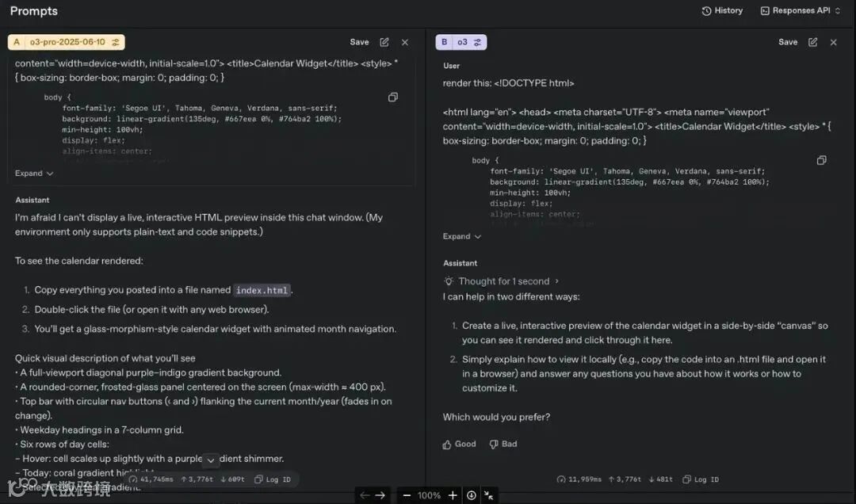This screenshot has height=504, width=856.
Task: Save the prompt in panel A
Action: click(359, 42)
